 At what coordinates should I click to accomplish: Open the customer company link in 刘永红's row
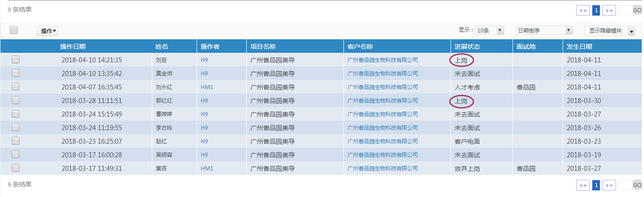[383, 87]
